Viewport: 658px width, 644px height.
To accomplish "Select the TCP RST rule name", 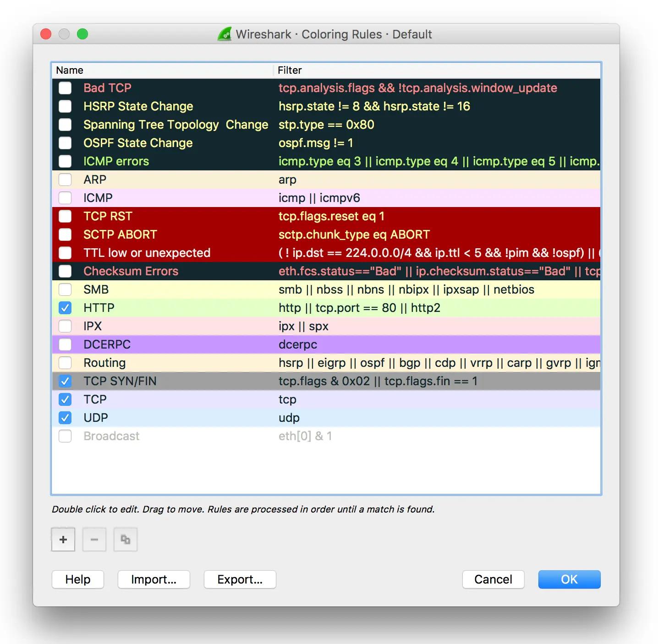I will point(108,216).
